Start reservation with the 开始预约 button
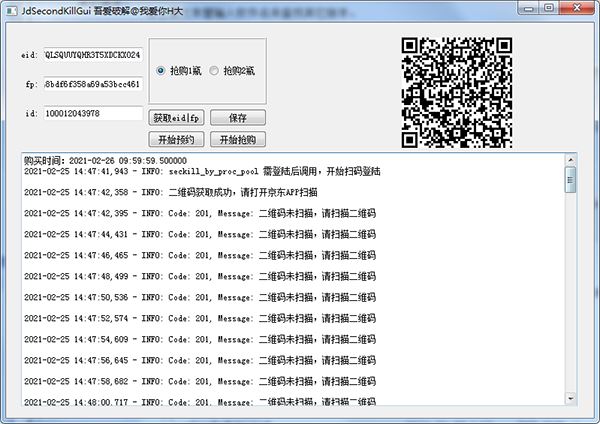This screenshot has width=600, height=424. [176, 139]
